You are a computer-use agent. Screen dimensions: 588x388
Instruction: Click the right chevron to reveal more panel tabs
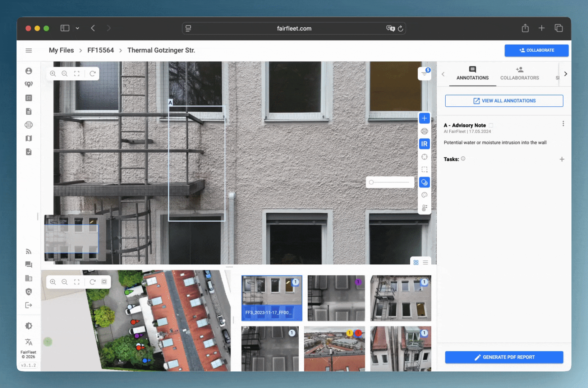click(x=565, y=74)
